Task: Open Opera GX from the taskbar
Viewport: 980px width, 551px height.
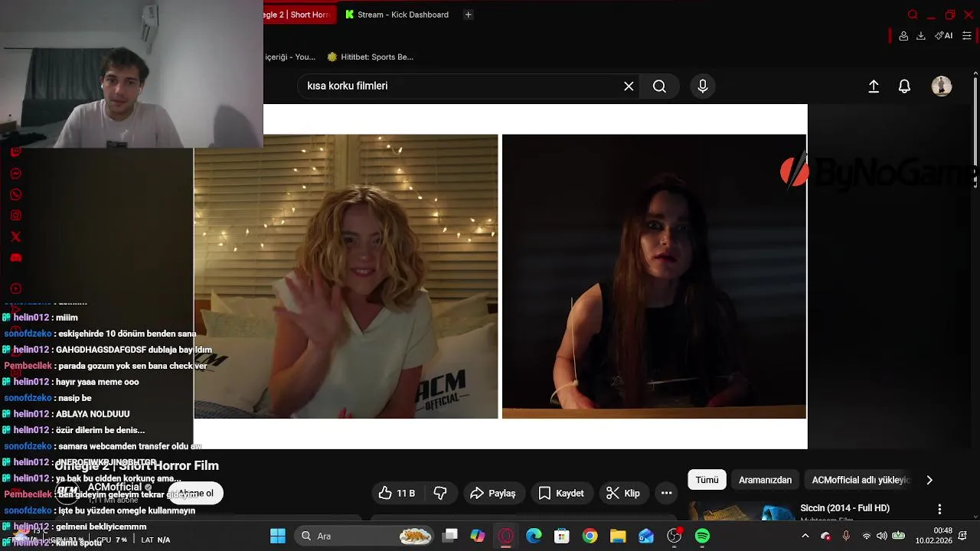Action: click(506, 536)
